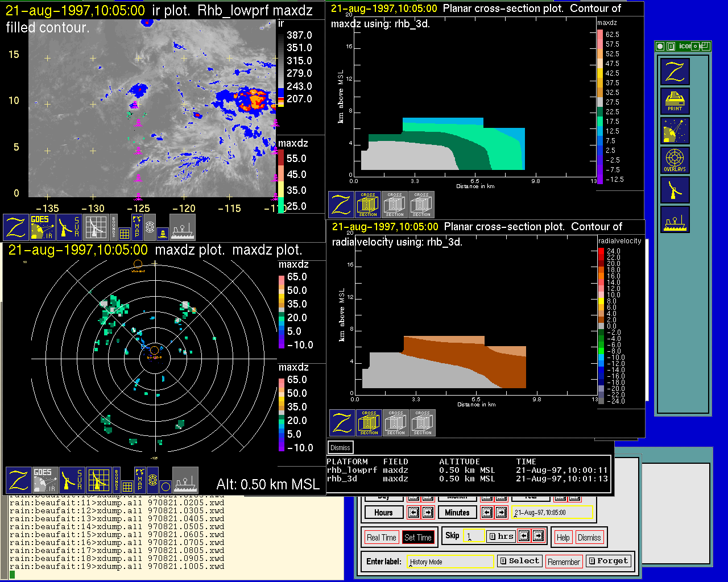The height and width of the screenshot is (582, 728).
Task: Click the ship platform icon in the icon panel
Action: [x=675, y=219]
